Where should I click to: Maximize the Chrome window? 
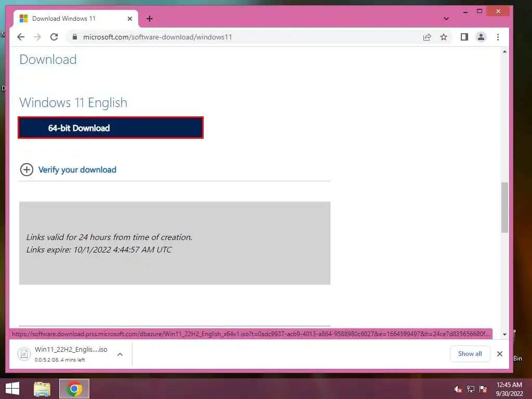coord(480,11)
